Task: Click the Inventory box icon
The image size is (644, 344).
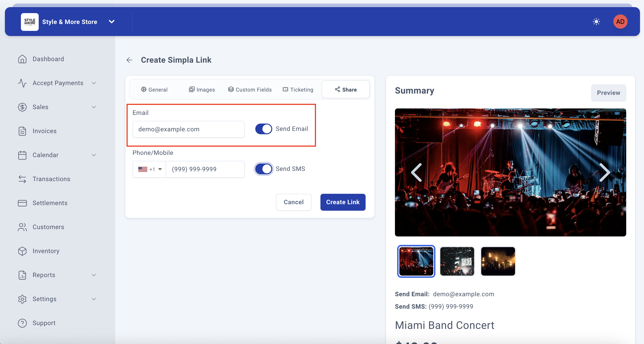Action: click(x=22, y=251)
